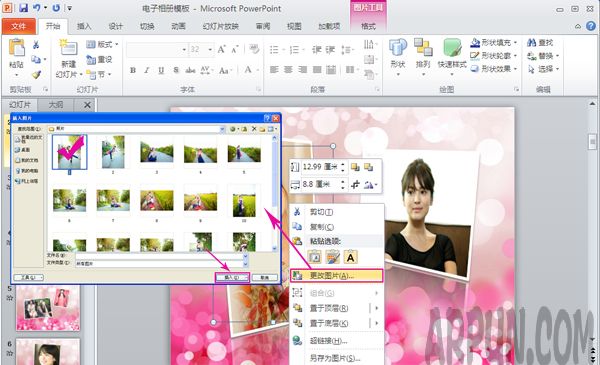Screen dimensions: 600x365
Task: Open the 幻灯片放映 (Slide Show) tab
Action: pos(220,26)
